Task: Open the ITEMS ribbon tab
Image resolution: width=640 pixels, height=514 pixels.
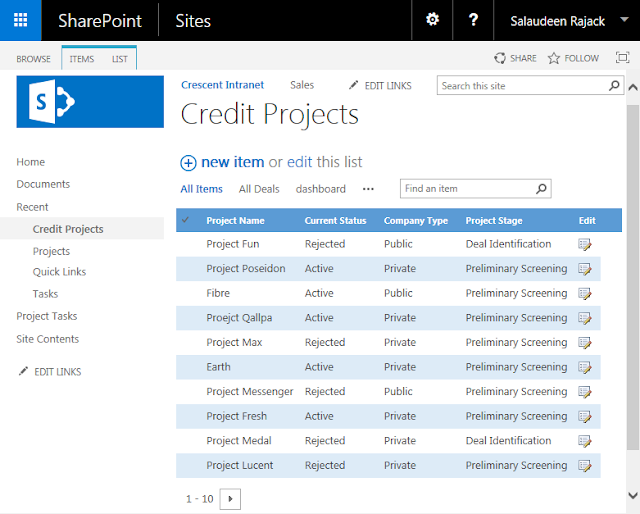Action: click(x=82, y=59)
